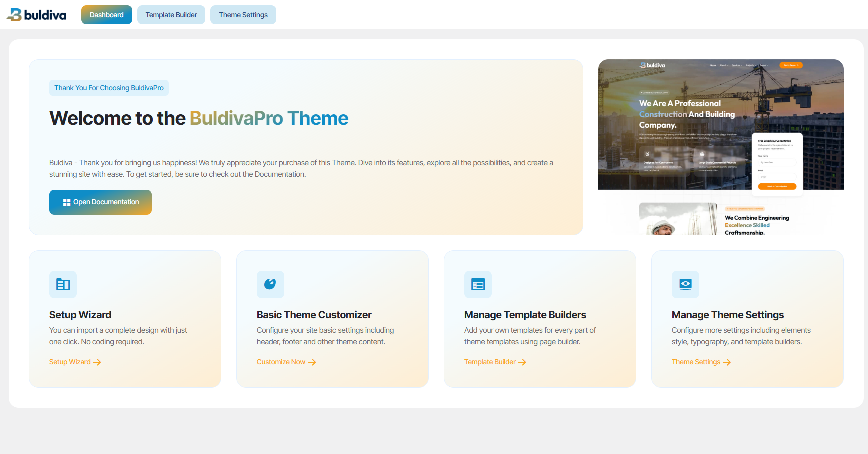868x454 pixels.
Task: Click arrow icon beside Template Builder link
Action: click(x=522, y=362)
